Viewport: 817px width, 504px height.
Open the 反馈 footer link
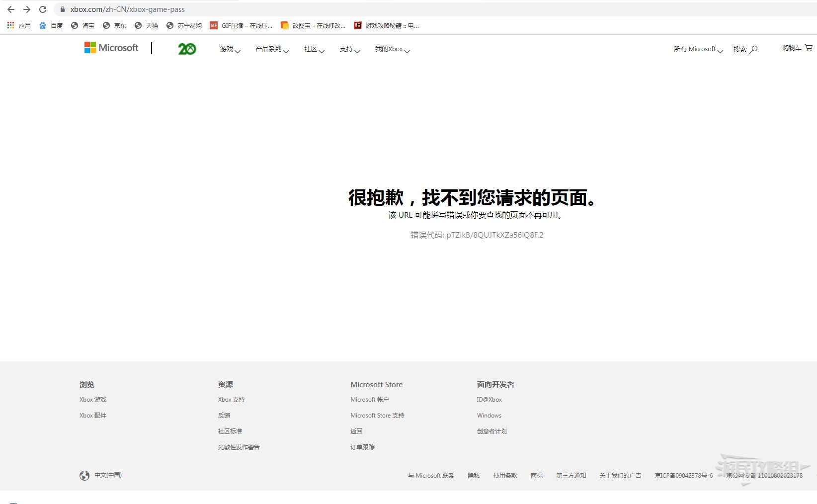click(x=224, y=416)
